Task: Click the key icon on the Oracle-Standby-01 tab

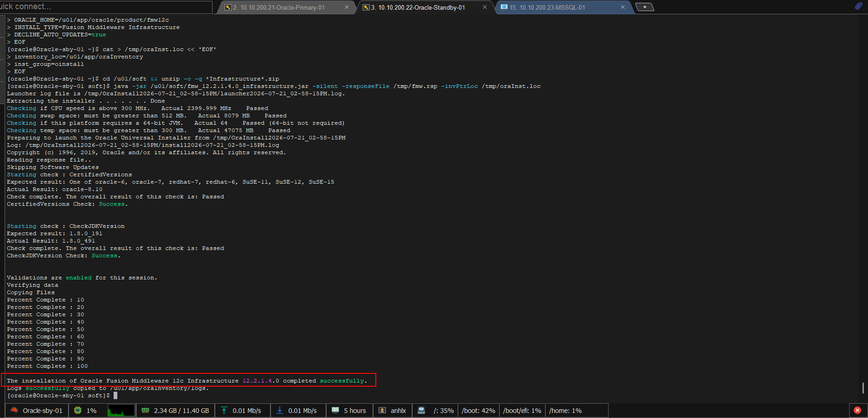Action: pyautogui.click(x=366, y=7)
